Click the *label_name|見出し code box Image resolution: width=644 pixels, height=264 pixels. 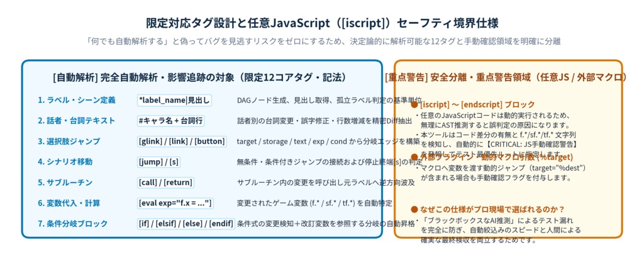(x=175, y=100)
